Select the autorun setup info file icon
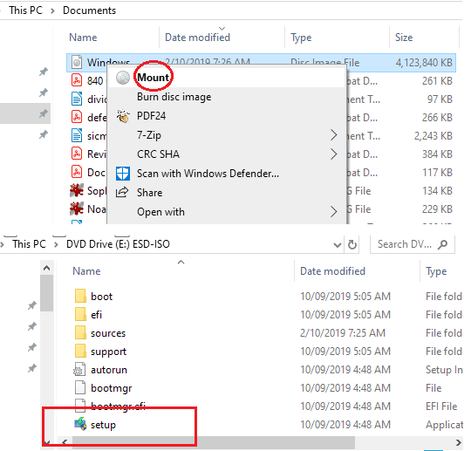 point(80,370)
